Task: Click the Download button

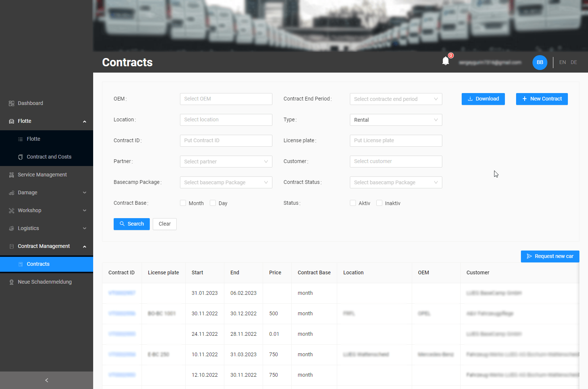Action: tap(483, 99)
